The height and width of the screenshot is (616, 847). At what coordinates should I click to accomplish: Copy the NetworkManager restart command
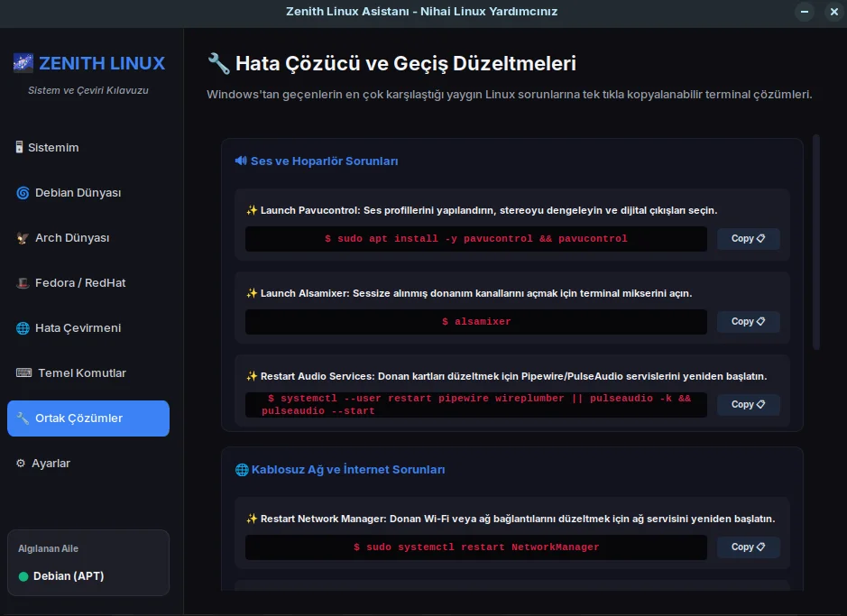(x=748, y=547)
